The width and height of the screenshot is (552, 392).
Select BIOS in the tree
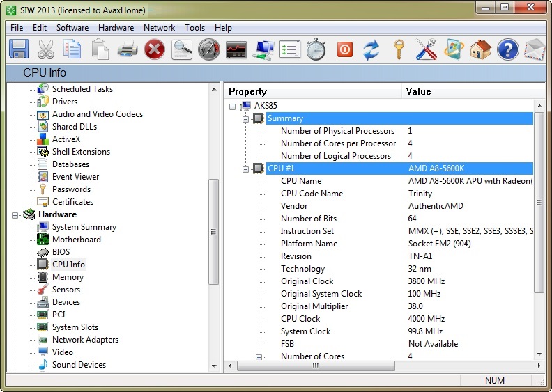point(61,252)
